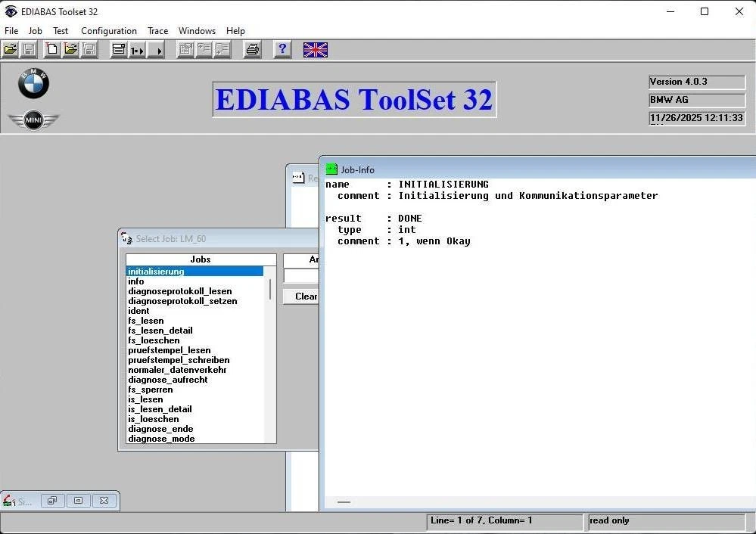Open the Windows menu
This screenshot has width=756, height=534.
198,31
